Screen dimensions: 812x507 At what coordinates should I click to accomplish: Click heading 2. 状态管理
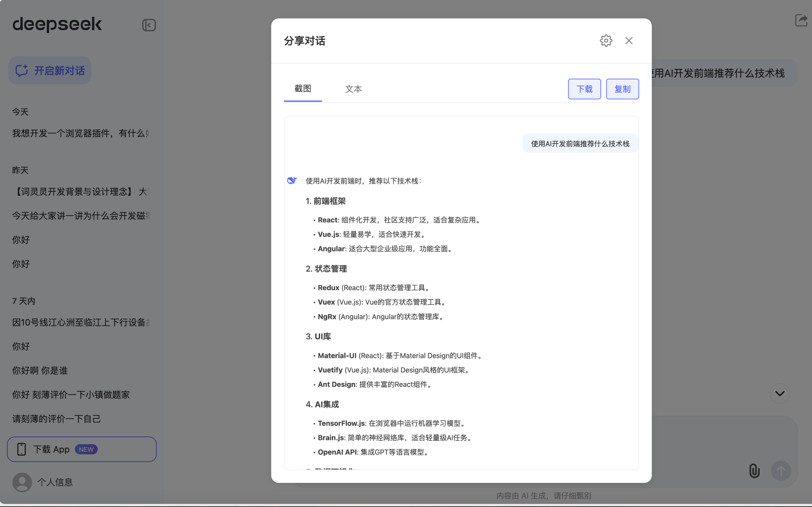326,269
